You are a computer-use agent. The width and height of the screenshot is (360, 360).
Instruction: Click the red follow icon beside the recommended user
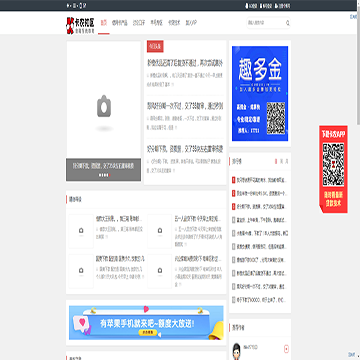pyautogui.click(x=286, y=349)
